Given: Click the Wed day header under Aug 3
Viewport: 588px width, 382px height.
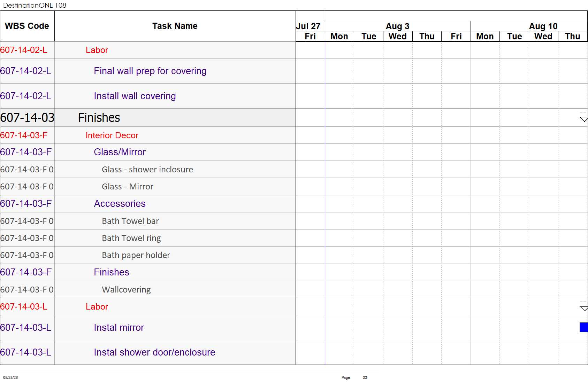Looking at the screenshot, I should (398, 37).
